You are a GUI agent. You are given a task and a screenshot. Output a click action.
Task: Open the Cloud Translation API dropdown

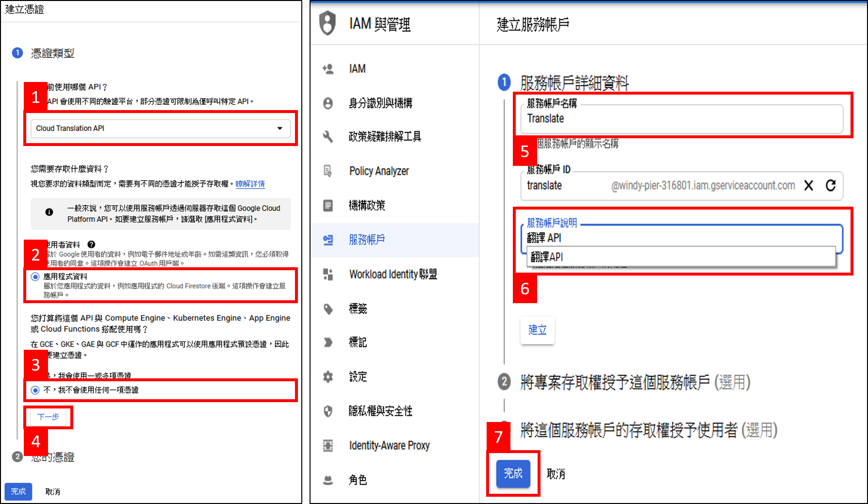pos(161,129)
